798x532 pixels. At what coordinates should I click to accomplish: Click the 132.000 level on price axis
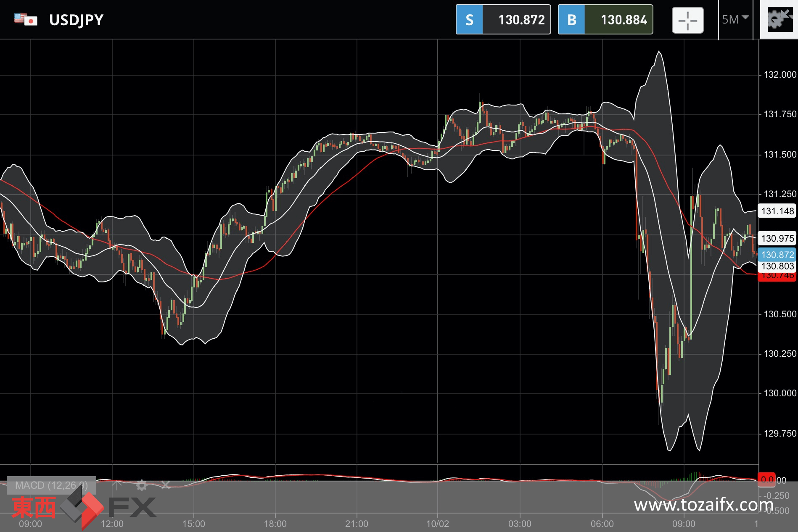pos(780,74)
